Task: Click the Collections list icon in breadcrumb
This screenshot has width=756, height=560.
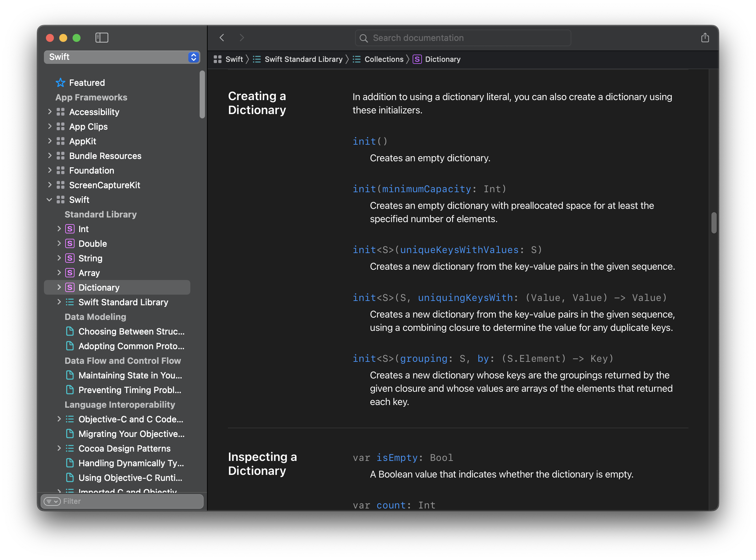Action: tap(356, 59)
